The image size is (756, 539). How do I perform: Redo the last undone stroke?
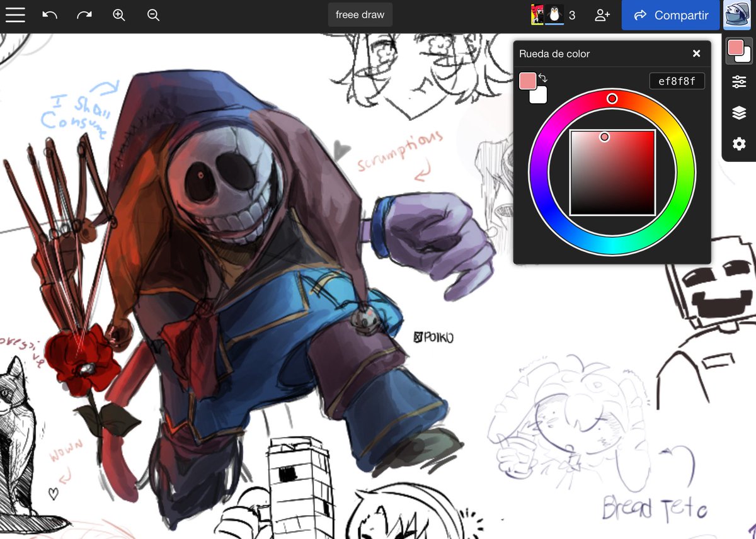(84, 15)
